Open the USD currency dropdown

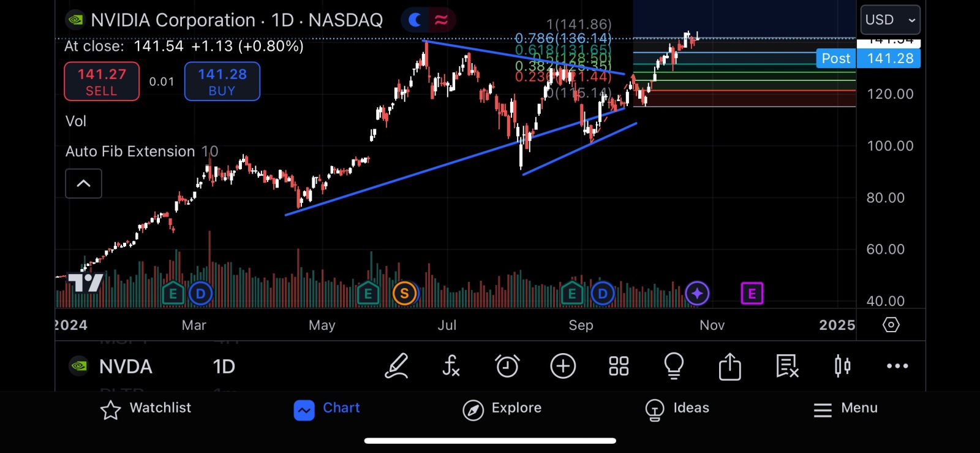click(x=890, y=20)
